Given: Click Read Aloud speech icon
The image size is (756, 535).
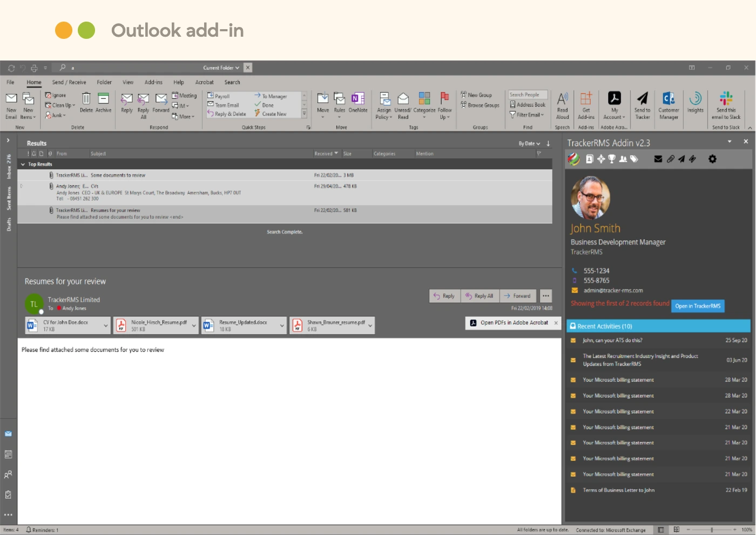Looking at the screenshot, I should click(x=562, y=106).
